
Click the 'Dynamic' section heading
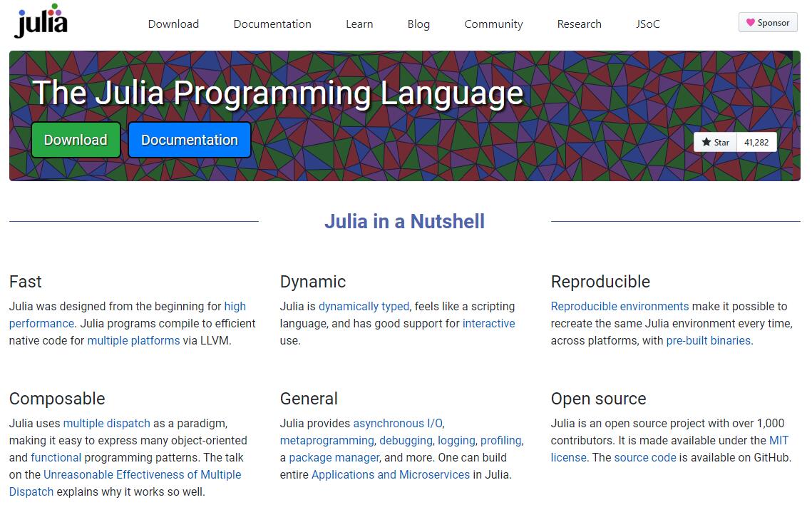313,282
